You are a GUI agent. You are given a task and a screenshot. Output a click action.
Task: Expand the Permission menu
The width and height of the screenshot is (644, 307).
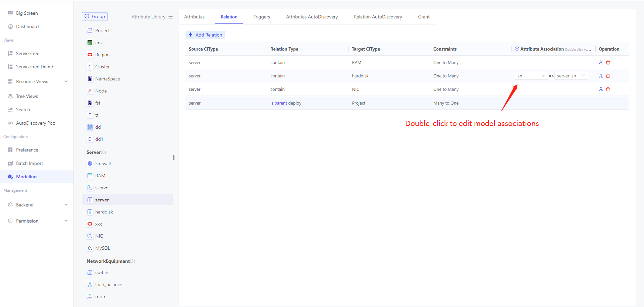[66, 221]
